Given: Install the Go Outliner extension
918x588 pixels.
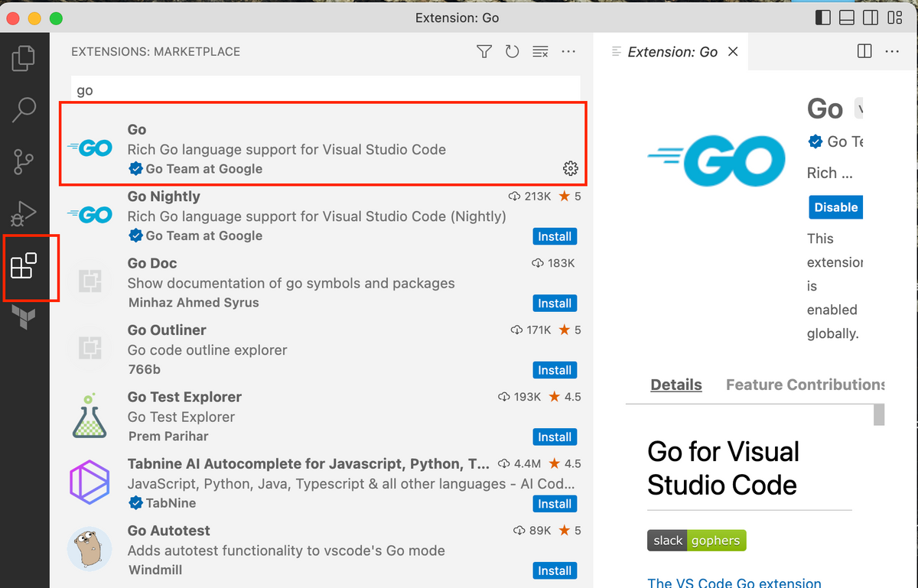Looking at the screenshot, I should pyautogui.click(x=555, y=370).
